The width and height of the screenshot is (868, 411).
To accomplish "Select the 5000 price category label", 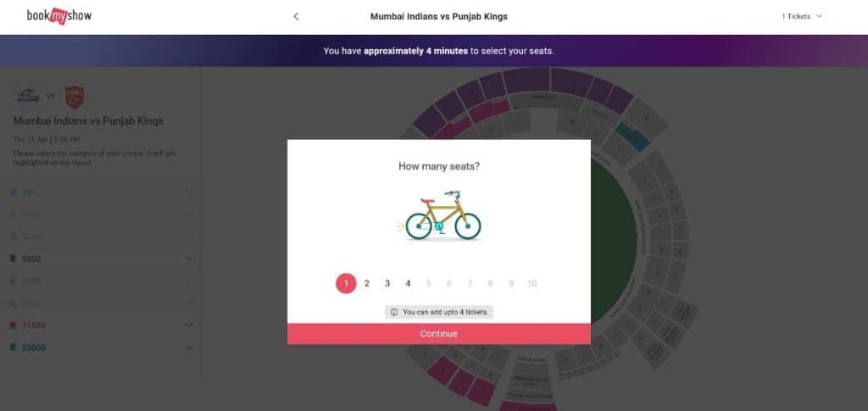I will point(31,258).
